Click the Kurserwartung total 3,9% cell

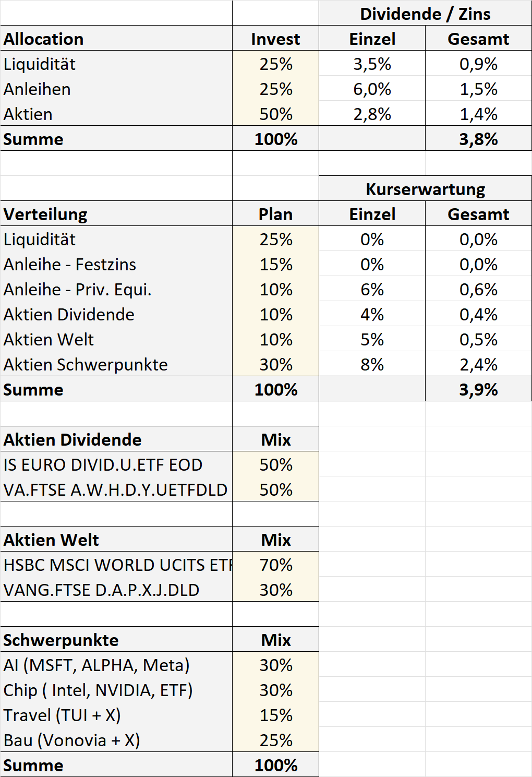coord(478,390)
